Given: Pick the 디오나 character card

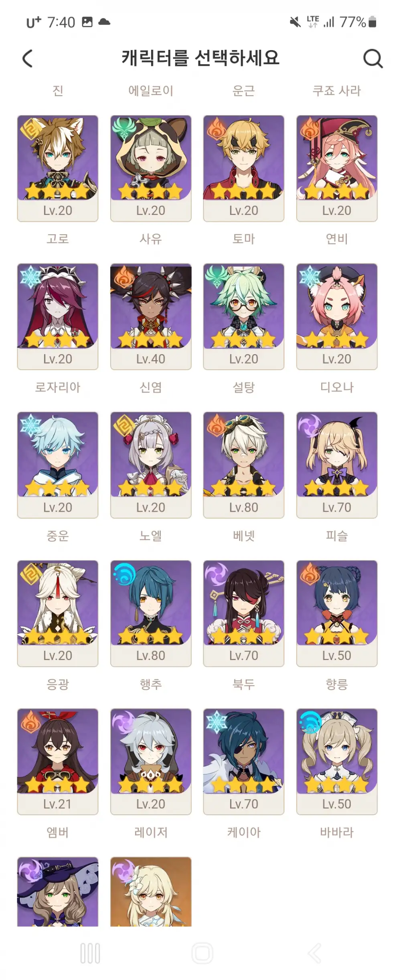Looking at the screenshot, I should point(337,317).
